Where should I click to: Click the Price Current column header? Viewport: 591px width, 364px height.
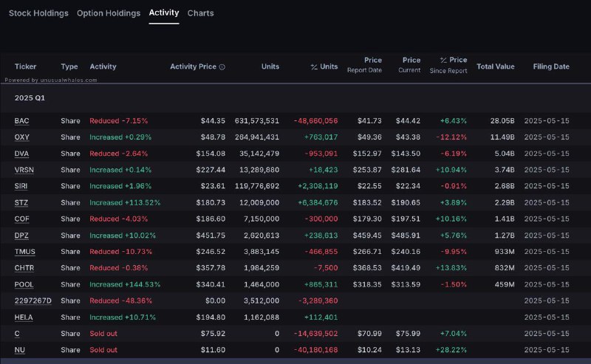(x=409, y=65)
